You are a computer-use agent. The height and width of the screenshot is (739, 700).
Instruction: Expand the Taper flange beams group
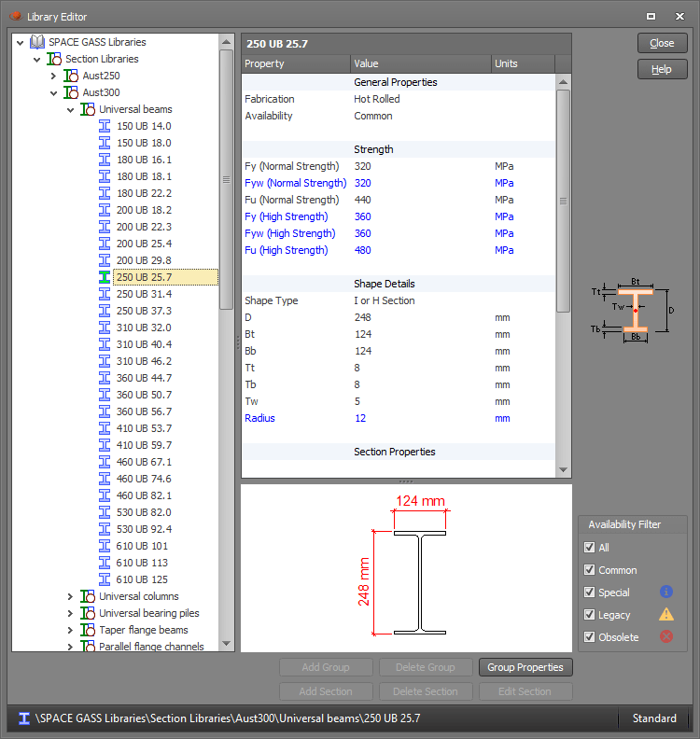(70, 630)
